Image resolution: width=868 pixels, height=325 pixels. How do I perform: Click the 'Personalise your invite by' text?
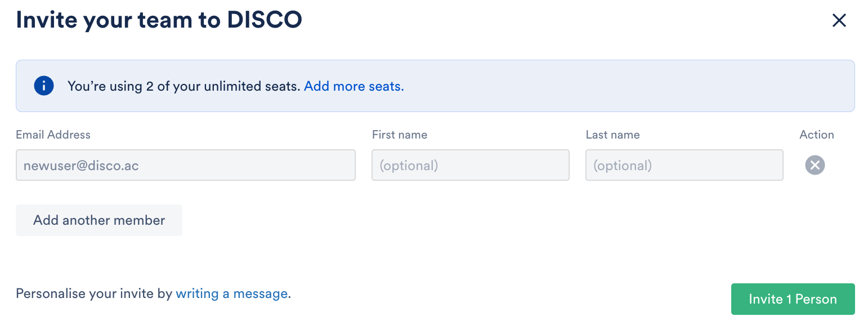pos(94,293)
